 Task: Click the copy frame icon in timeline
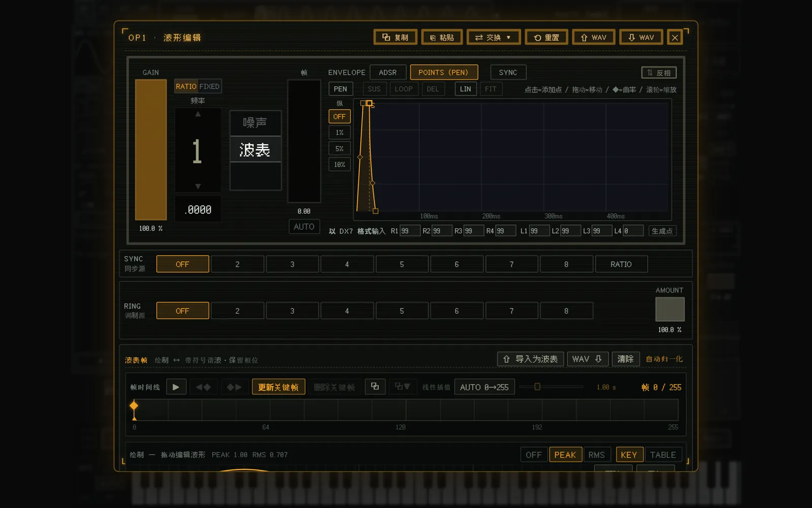coord(375,387)
